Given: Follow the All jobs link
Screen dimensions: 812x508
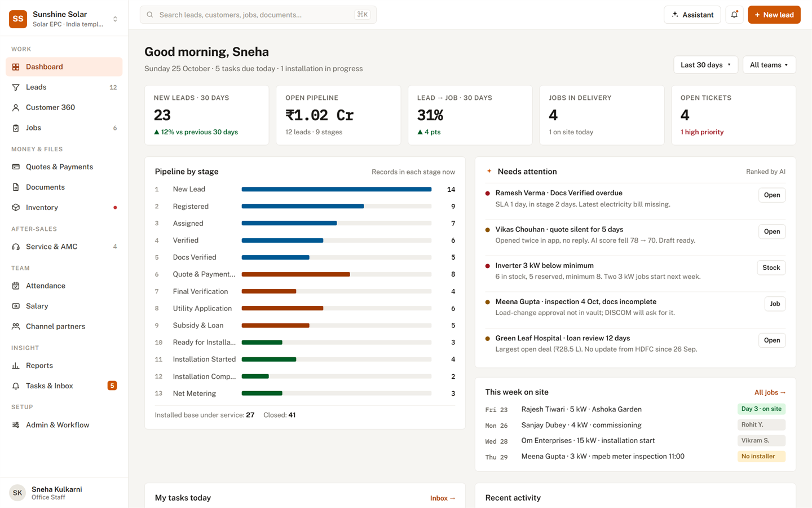Looking at the screenshot, I should tap(770, 392).
